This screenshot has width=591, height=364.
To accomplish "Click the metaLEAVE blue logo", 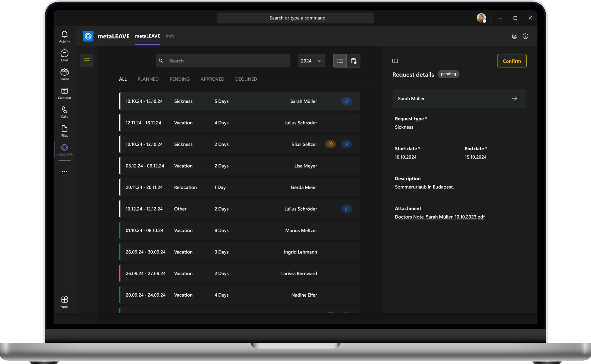I will (x=88, y=36).
